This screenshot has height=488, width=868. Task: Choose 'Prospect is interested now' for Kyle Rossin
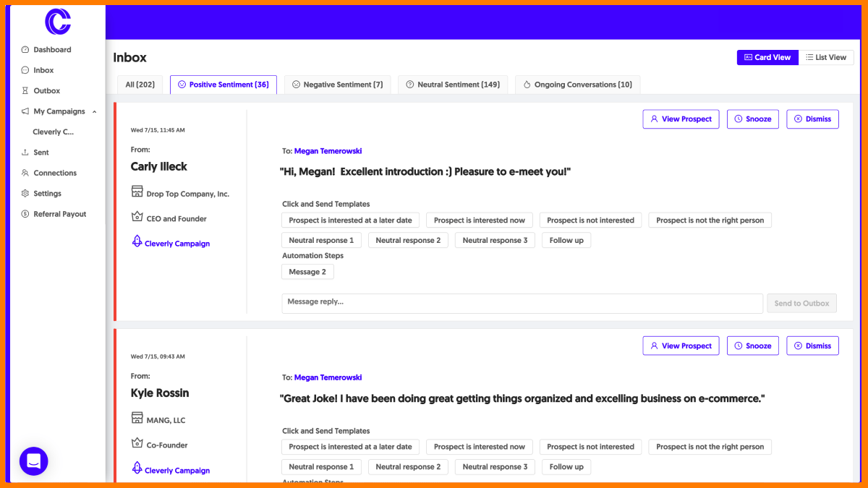point(480,447)
